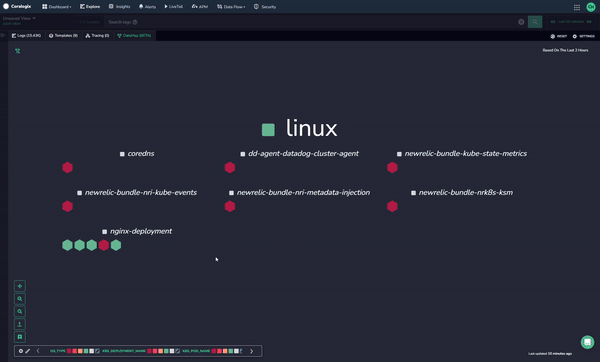600x362 pixels.
Task: Pick the green swatch in OS_TYPE legend
Action: (x=86, y=351)
